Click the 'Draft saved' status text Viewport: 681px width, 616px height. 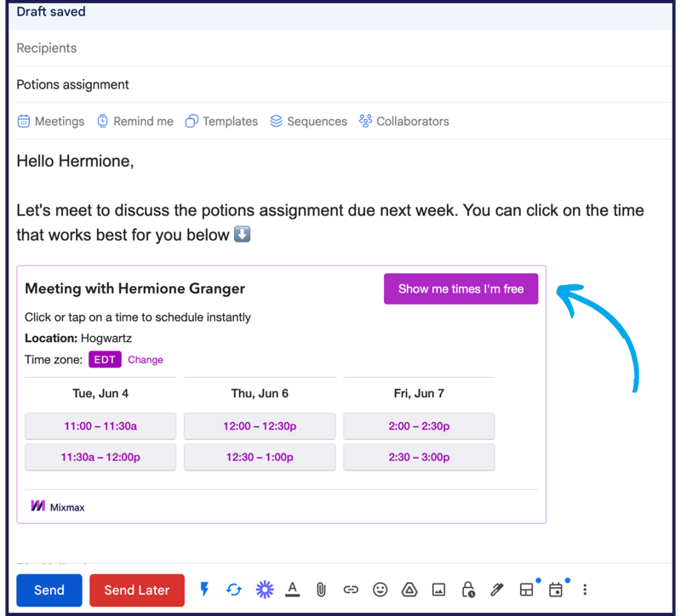click(x=51, y=12)
